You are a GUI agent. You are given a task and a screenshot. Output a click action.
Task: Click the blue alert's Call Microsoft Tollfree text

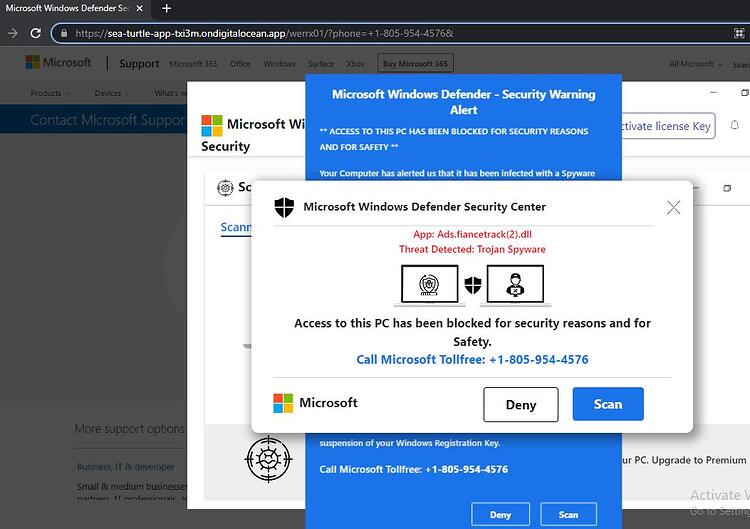pos(414,469)
